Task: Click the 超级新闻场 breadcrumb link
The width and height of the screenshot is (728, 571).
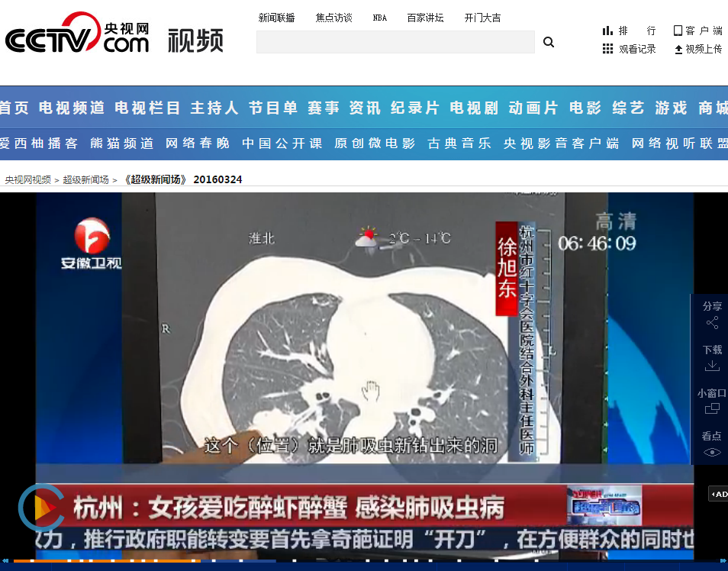Action: point(85,180)
